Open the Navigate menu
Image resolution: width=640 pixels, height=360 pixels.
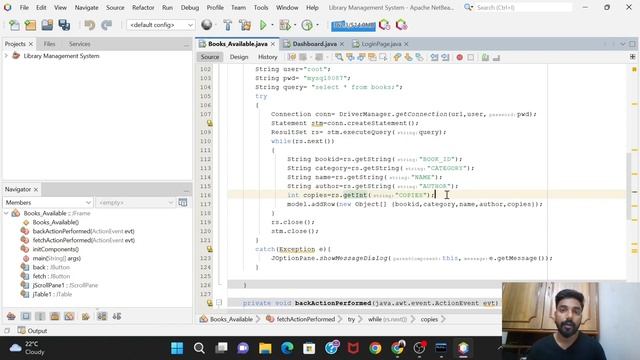point(87,8)
